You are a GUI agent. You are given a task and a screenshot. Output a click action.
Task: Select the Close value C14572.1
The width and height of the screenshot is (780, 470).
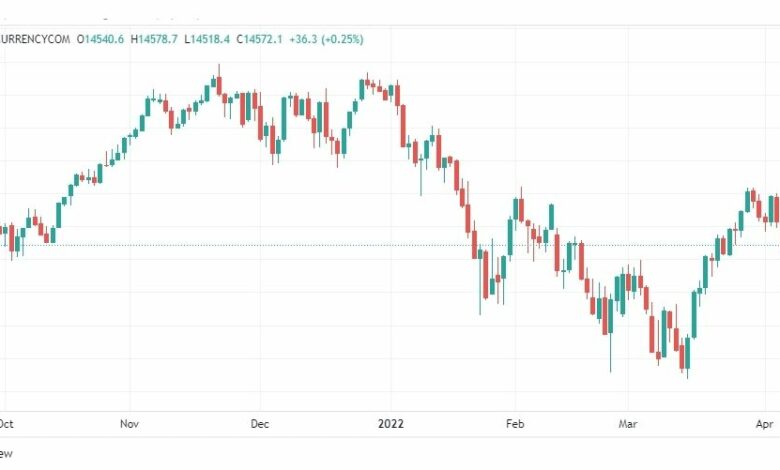tap(259, 39)
